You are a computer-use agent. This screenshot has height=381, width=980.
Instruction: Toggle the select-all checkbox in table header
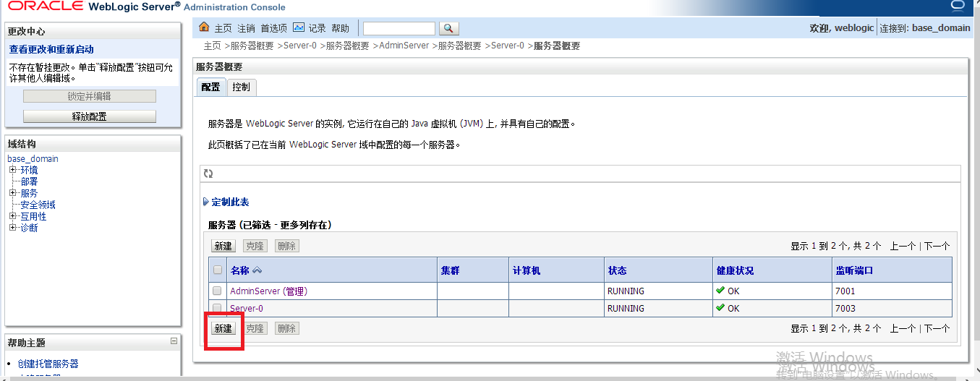(x=218, y=270)
